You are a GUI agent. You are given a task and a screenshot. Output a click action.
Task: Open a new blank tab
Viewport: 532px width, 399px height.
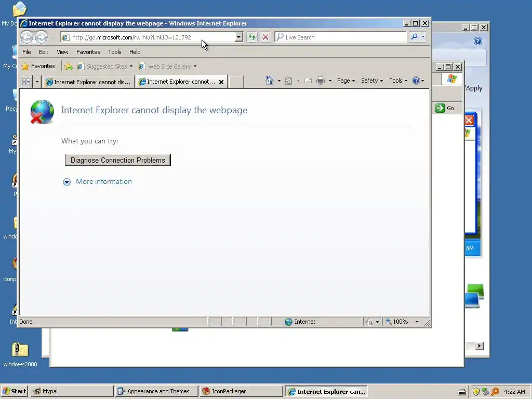[x=236, y=82]
